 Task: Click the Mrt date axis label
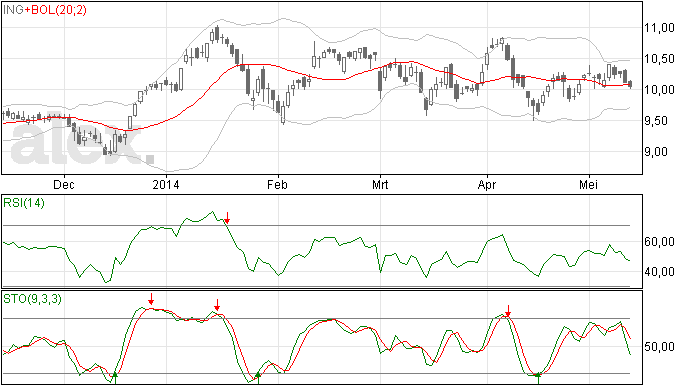[x=380, y=184]
